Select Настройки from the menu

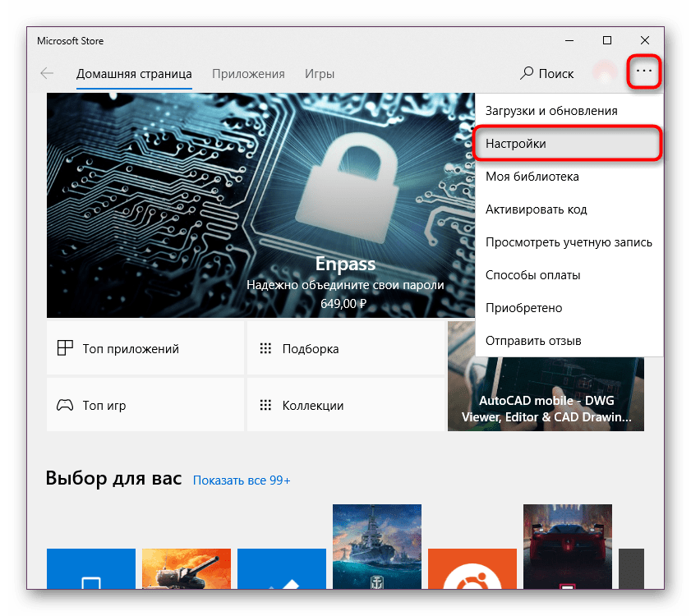[569, 144]
